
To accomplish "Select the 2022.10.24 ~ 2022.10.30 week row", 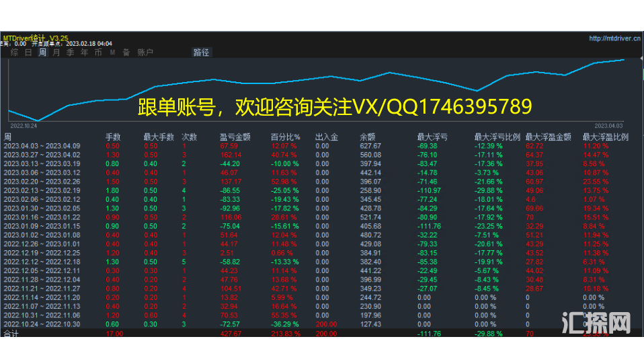I will click(42, 324).
